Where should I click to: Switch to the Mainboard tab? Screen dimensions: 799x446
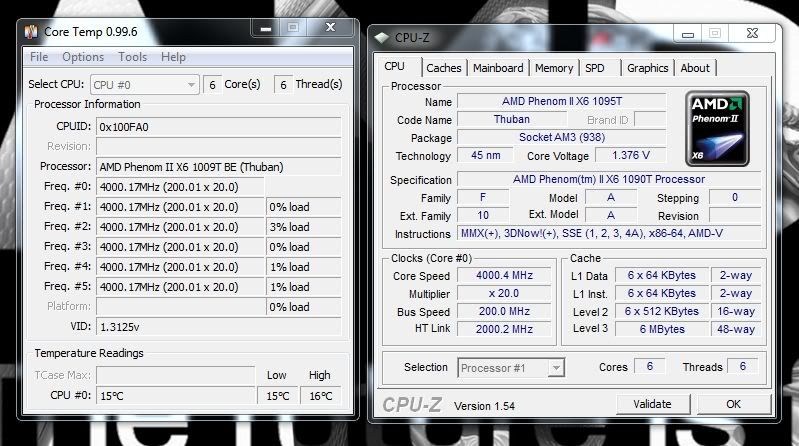pos(498,68)
